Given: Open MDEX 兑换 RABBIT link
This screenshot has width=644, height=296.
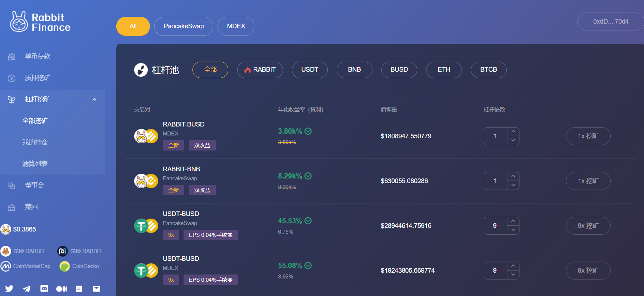Looking at the screenshot, I should [80, 251].
